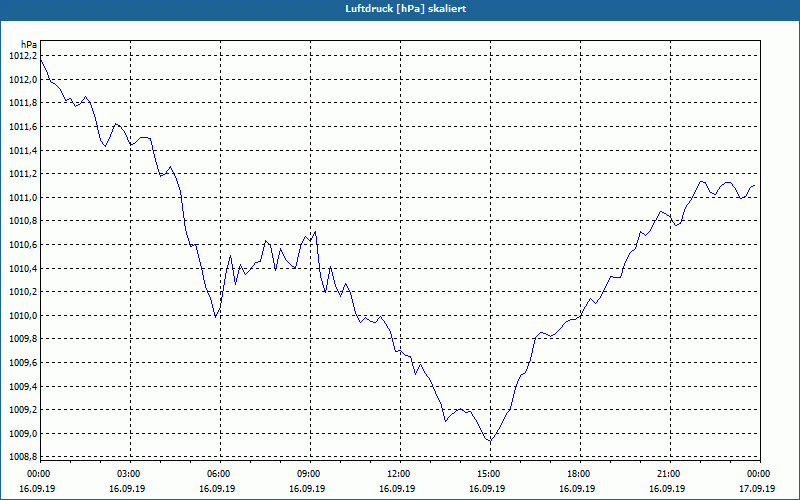This screenshot has width=800, height=500.
Task: Click the 21:00 time axis label
Action: (670, 474)
